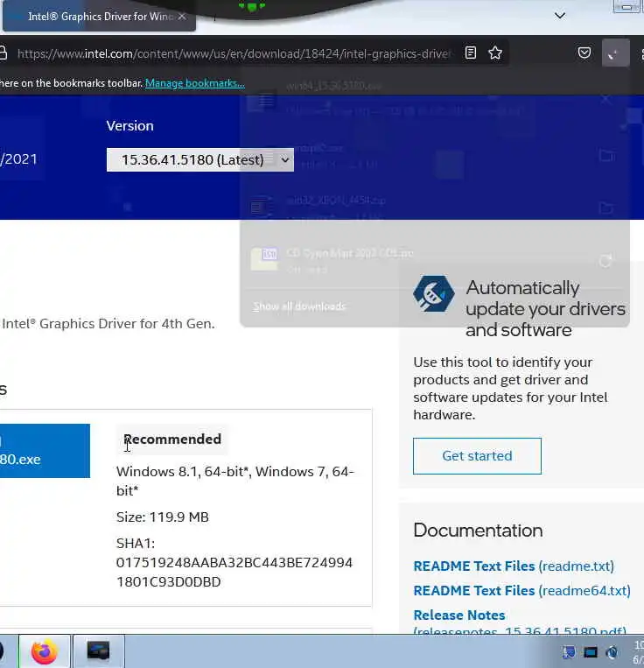Click the Documentation heading
This screenshot has width=644, height=668.
point(478,531)
